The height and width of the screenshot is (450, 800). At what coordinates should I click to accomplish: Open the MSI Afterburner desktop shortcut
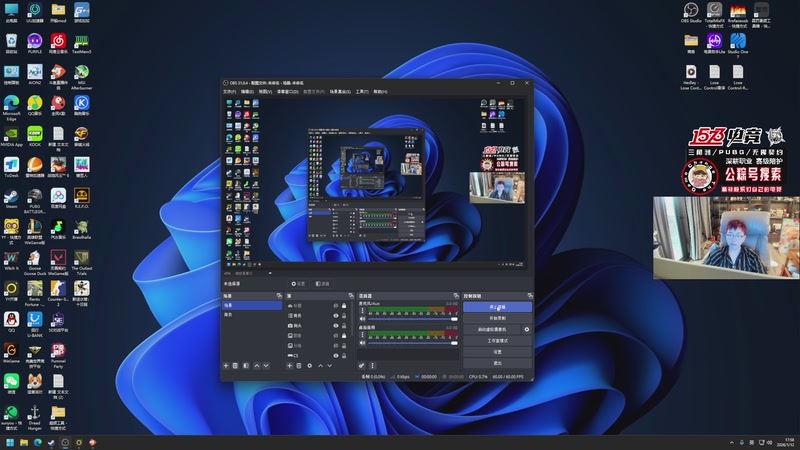point(82,77)
